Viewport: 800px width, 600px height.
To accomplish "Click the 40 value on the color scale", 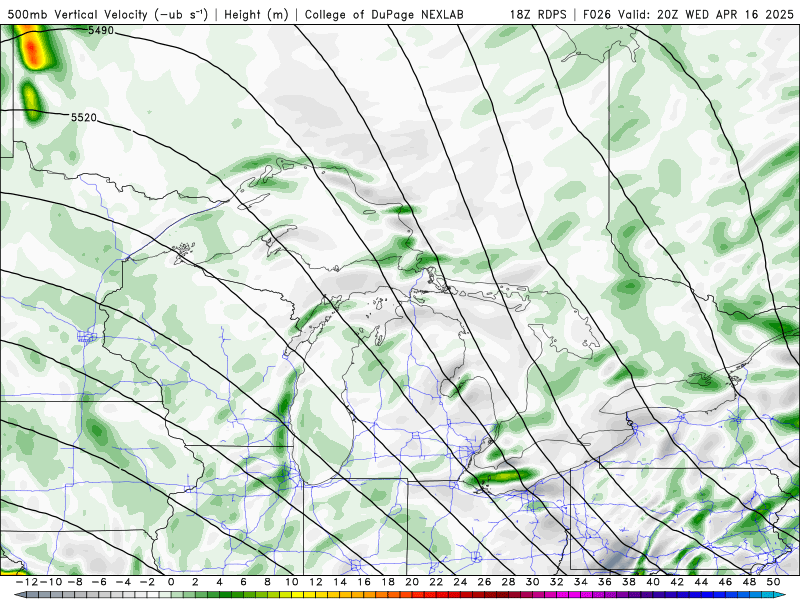I will (653, 582).
